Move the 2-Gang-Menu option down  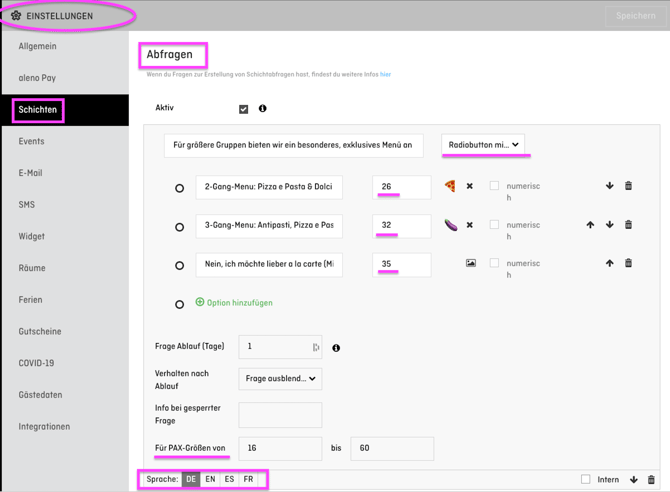[609, 186]
